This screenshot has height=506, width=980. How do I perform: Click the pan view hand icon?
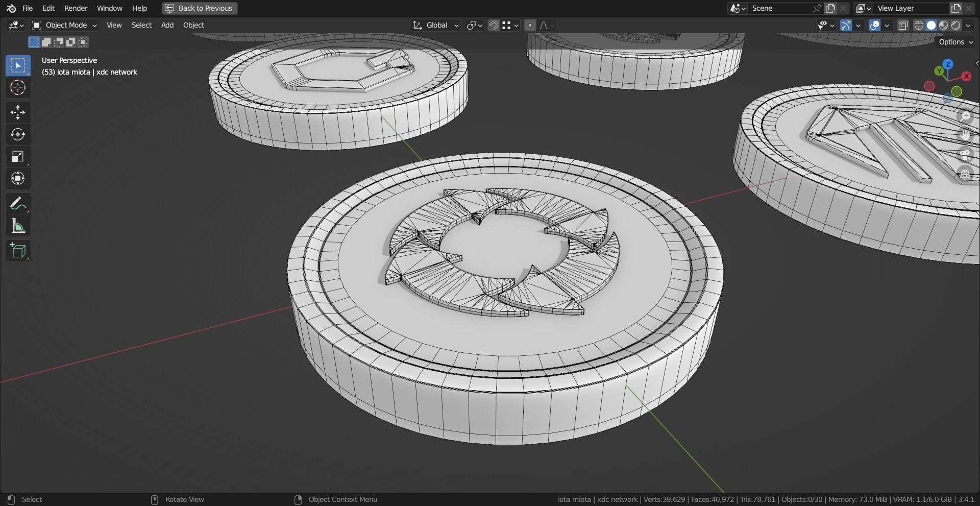pyautogui.click(x=965, y=135)
